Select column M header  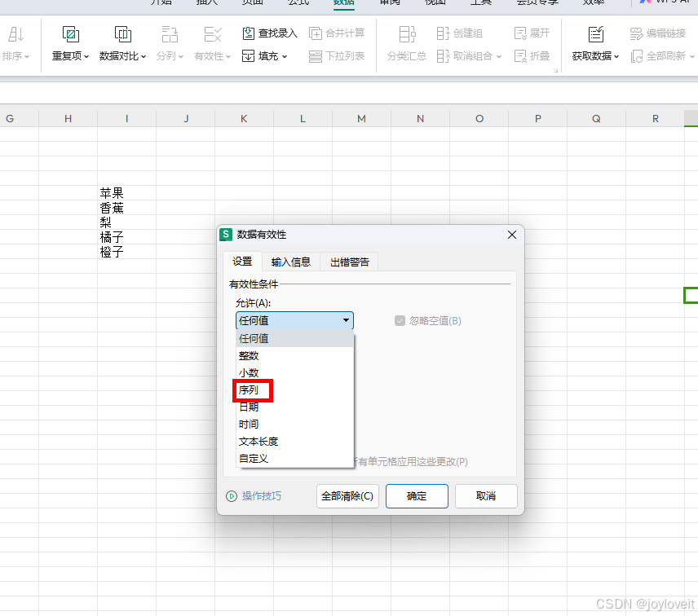coord(361,118)
